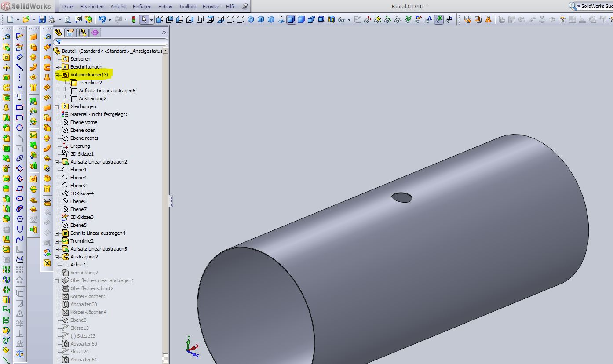Screen dimensions: 613x364
Task: Select Material <nicht festgelegt> entry
Action: click(x=99, y=114)
